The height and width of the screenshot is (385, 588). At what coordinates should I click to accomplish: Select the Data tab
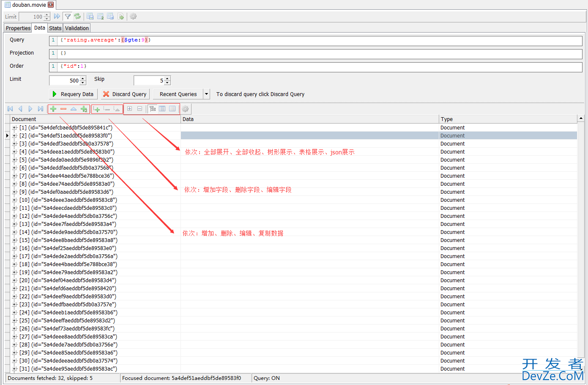click(40, 27)
